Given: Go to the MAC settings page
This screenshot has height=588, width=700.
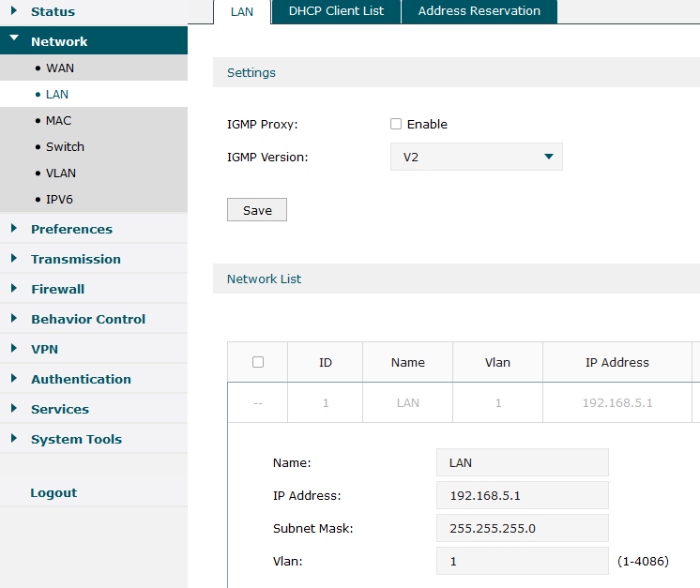Looking at the screenshot, I should (58, 121).
